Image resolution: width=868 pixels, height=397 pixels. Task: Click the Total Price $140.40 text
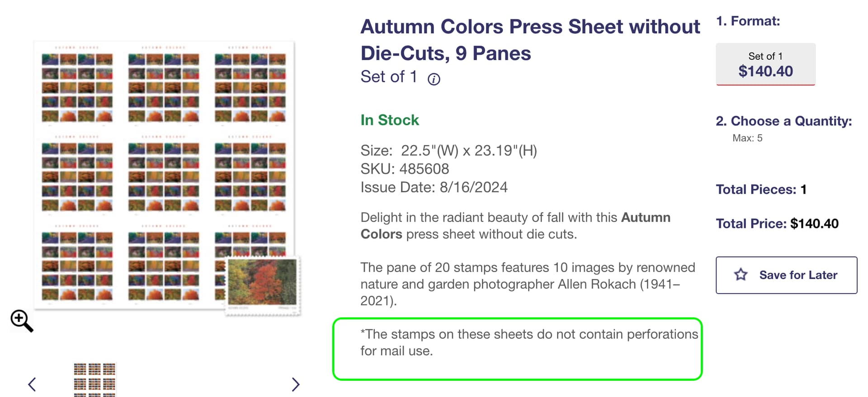777,224
